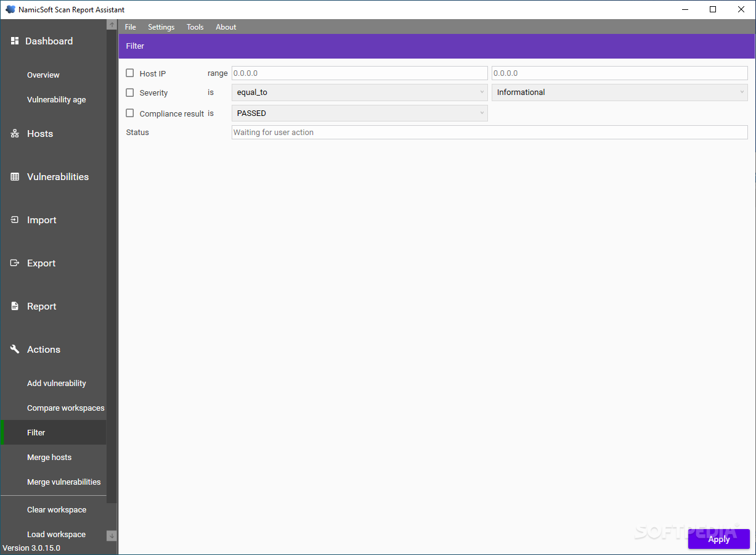Click sidebar scroll down arrow
This screenshot has width=756, height=555.
coord(112,536)
